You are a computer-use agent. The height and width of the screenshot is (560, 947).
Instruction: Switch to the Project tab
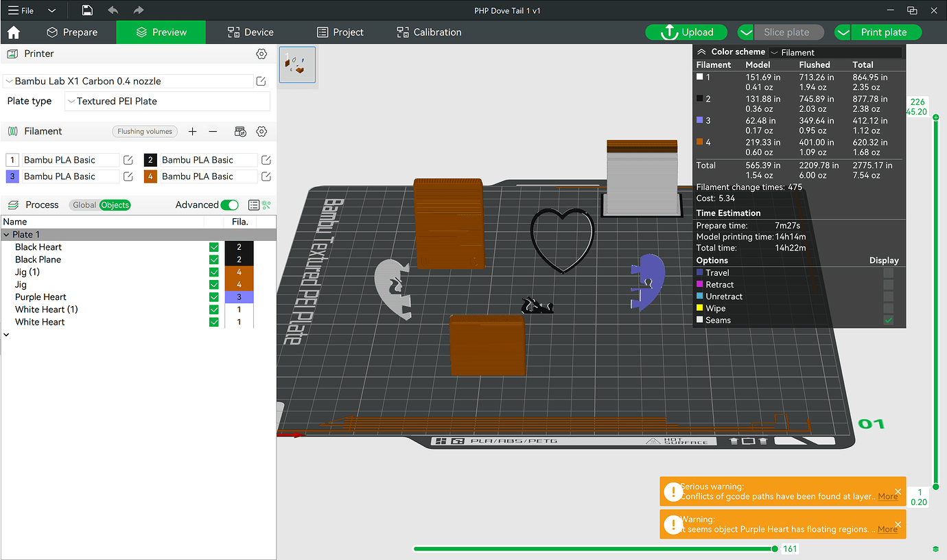(340, 32)
